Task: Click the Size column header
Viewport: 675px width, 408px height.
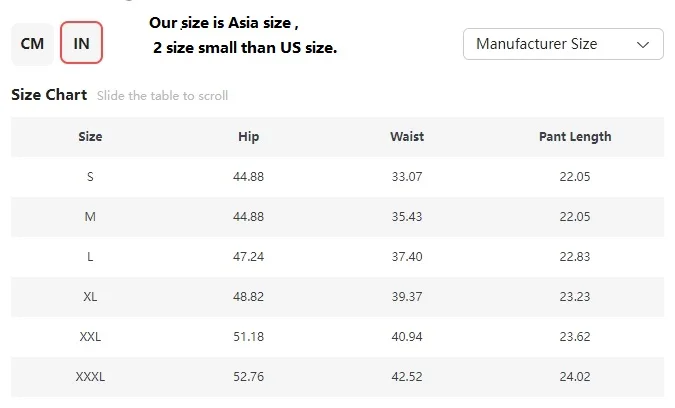Action: click(90, 137)
